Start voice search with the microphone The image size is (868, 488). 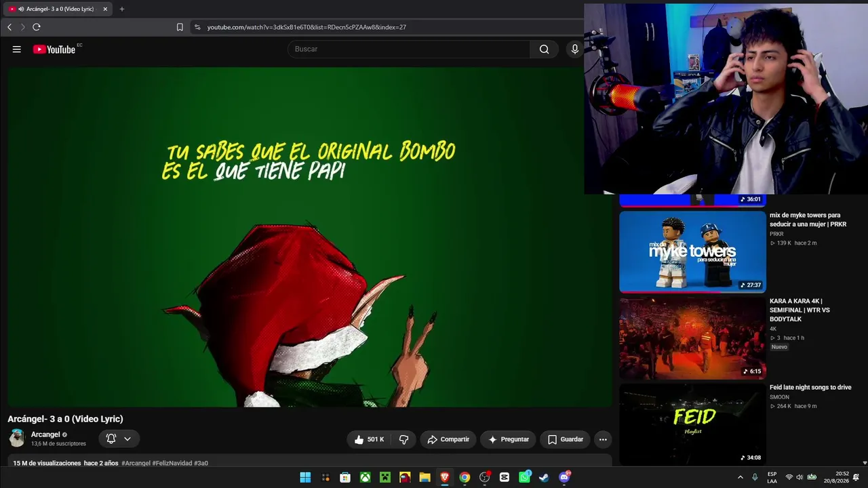coord(575,49)
